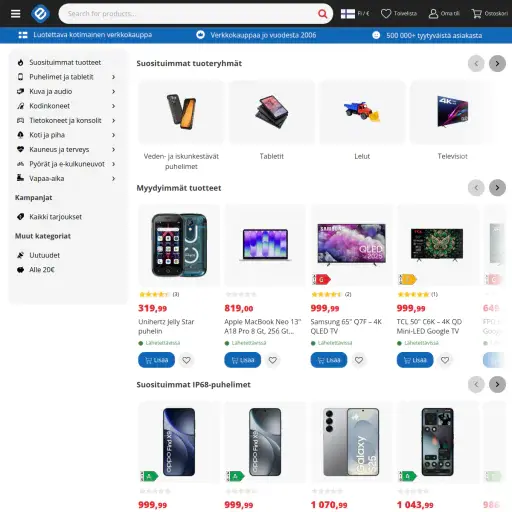This screenshot has height=512, width=512.
Task: Select Finnish flag language and currency
Action: [355, 14]
